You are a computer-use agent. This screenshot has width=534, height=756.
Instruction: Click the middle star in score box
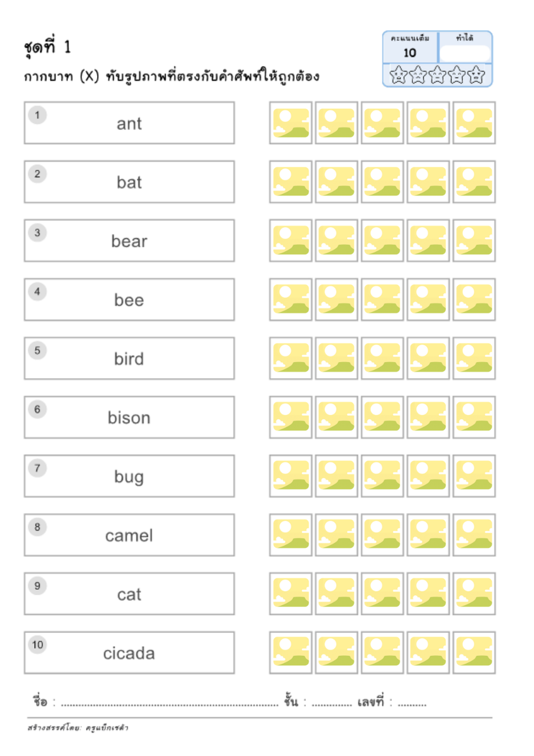[x=437, y=75]
